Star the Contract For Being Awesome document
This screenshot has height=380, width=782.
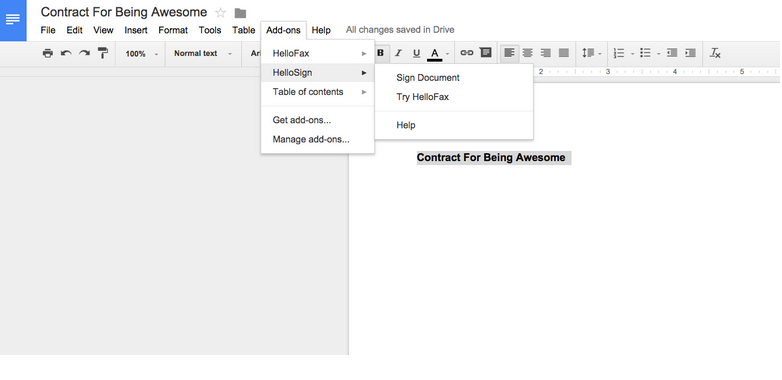coord(220,13)
